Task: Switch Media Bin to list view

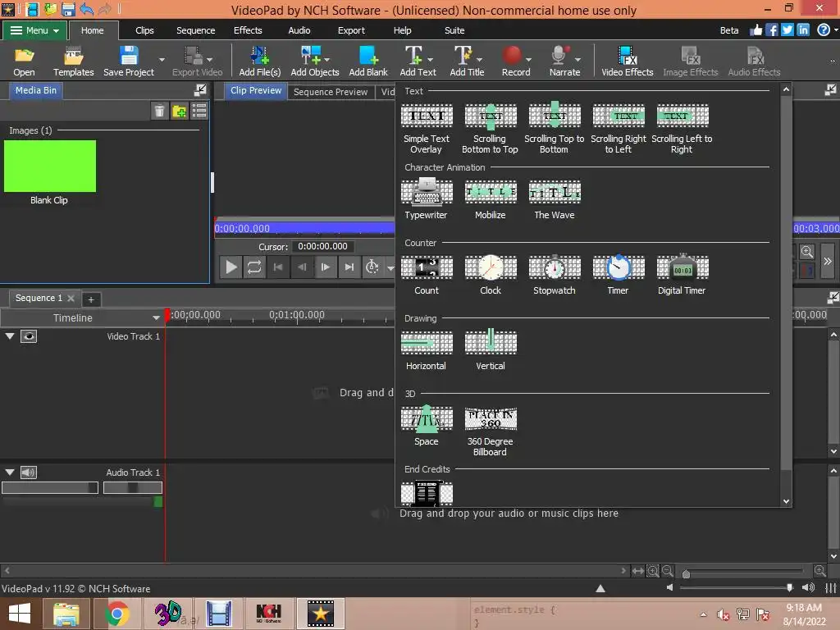Action: tap(199, 111)
